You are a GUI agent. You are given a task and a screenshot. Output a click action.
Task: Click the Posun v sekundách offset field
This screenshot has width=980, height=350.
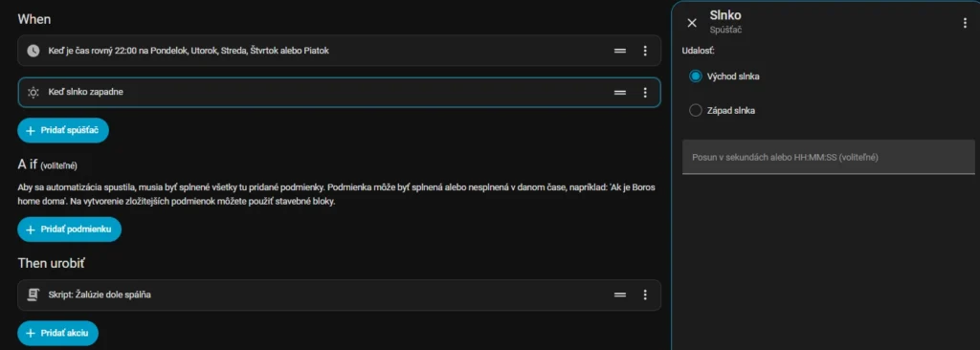click(828, 157)
